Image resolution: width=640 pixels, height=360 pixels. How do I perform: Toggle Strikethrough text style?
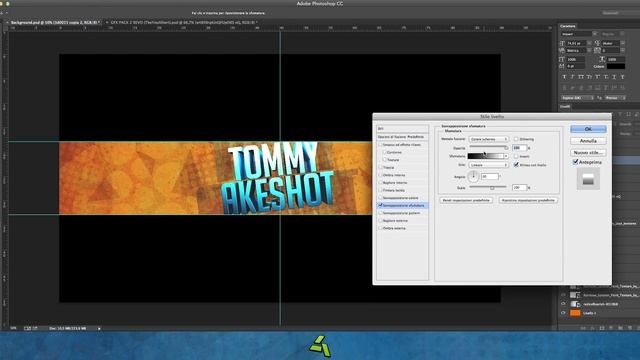tap(622, 77)
